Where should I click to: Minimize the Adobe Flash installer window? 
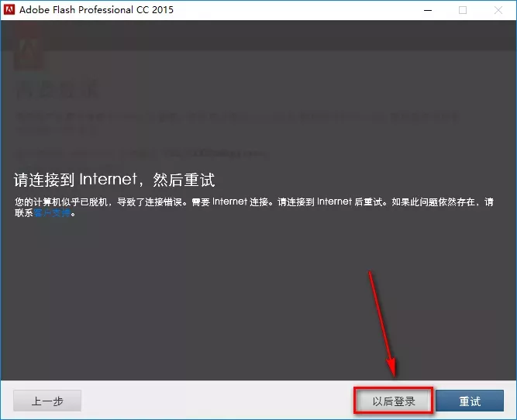tap(427, 10)
